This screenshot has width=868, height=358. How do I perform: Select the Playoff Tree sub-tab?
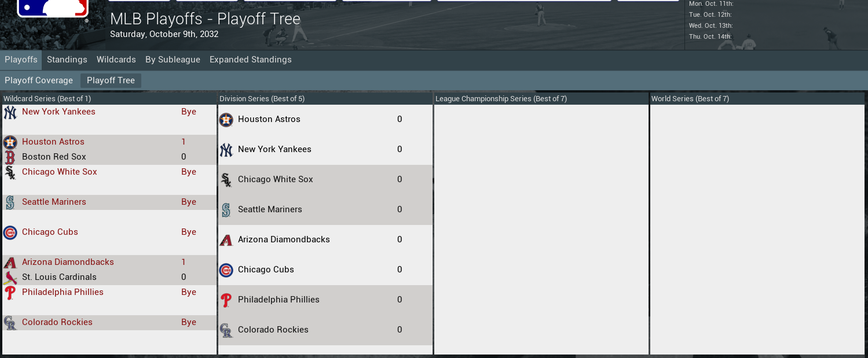(x=111, y=80)
